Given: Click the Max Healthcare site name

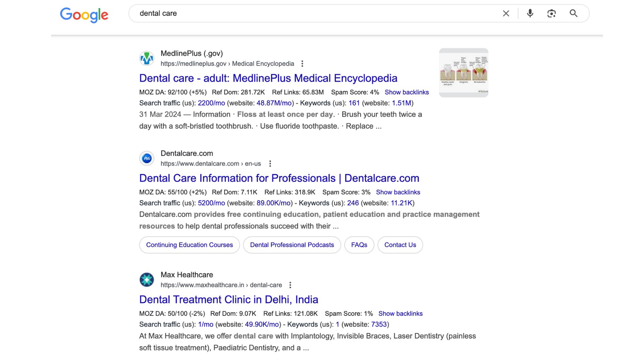Looking at the screenshot, I should pos(187,275).
